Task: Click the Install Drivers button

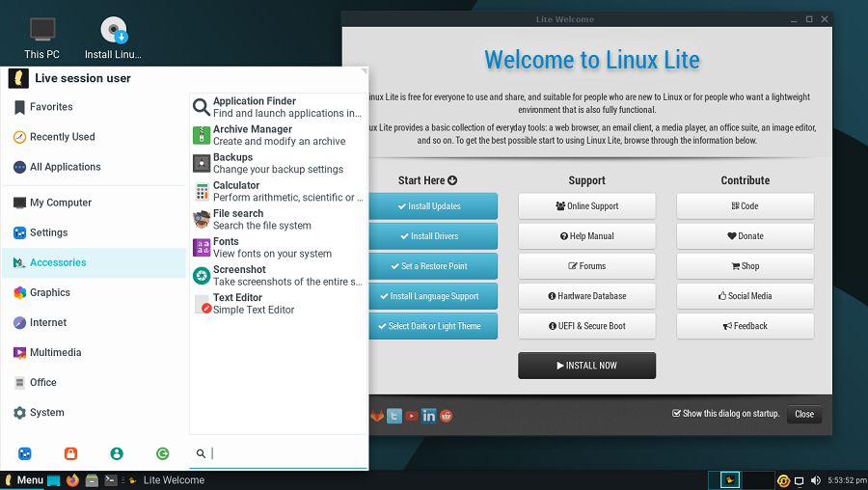Action: 433,236
